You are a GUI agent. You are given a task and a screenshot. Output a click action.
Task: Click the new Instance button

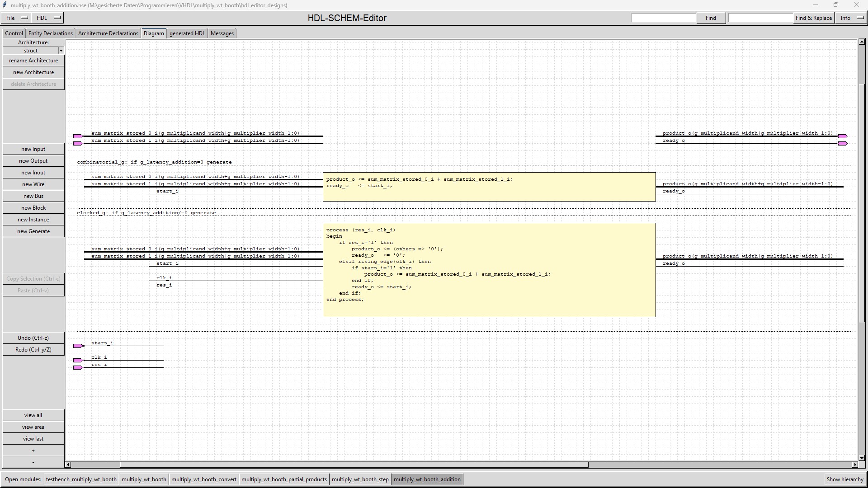[33, 220]
